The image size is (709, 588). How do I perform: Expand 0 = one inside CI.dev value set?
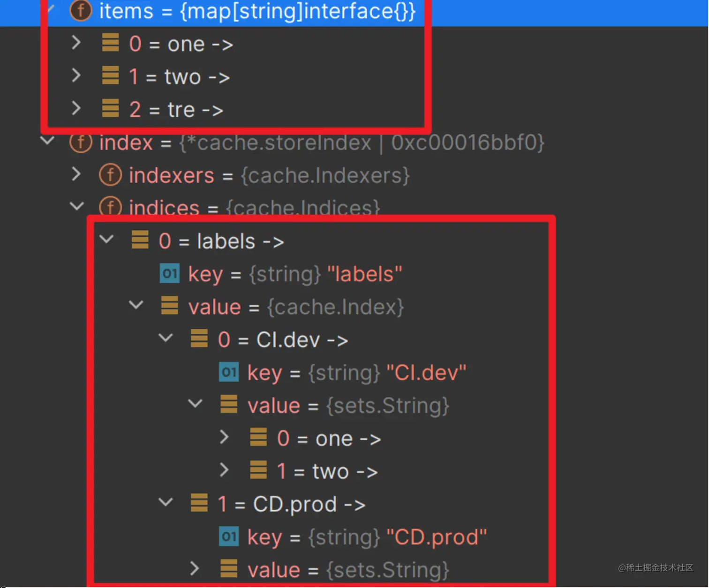click(225, 437)
